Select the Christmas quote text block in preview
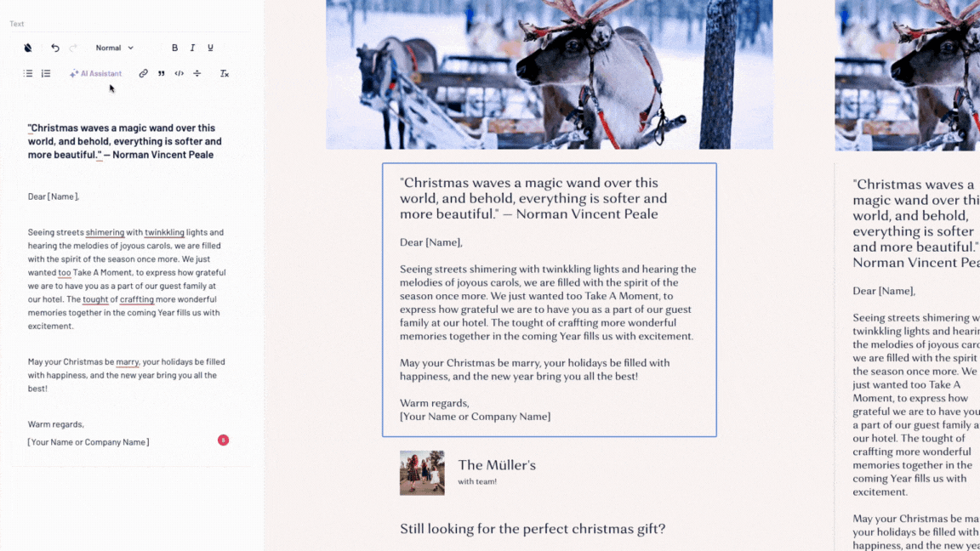The width and height of the screenshot is (980, 551). [x=550, y=300]
